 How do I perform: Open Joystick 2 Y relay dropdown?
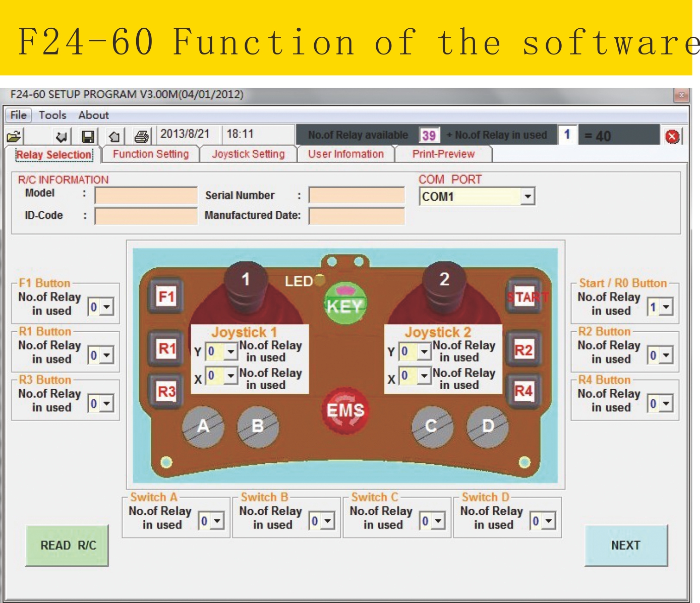point(425,351)
